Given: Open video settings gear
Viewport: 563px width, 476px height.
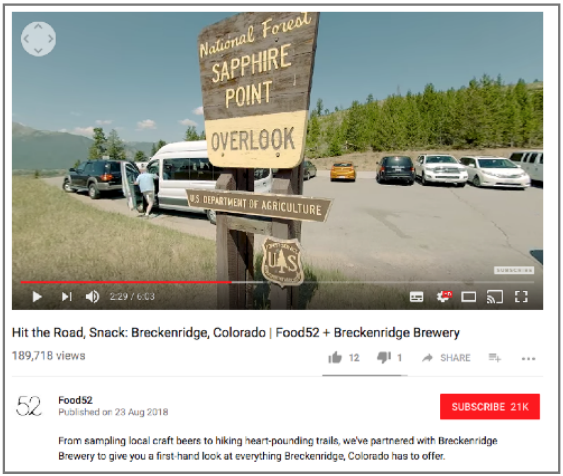Looking at the screenshot, I should click(443, 297).
